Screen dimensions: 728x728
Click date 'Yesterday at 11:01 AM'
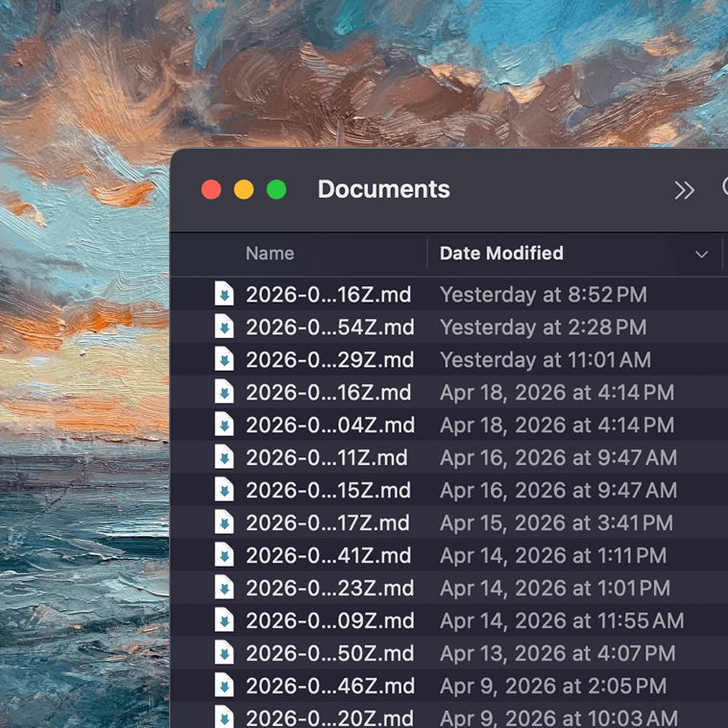coord(546,360)
